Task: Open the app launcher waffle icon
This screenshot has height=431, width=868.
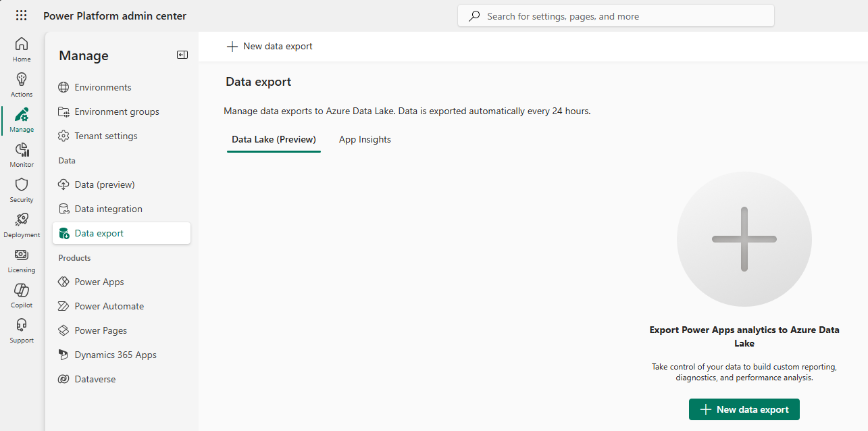Action: tap(21, 16)
